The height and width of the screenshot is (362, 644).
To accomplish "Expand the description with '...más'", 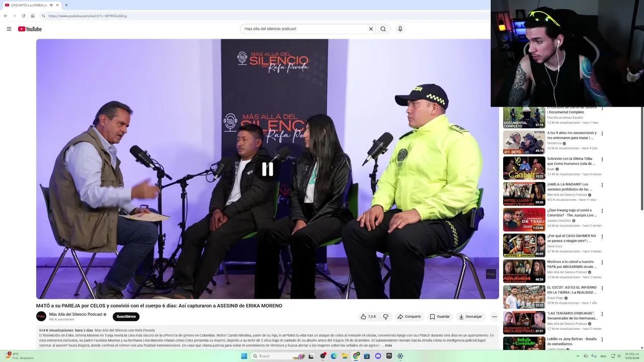I will pyautogui.click(x=387, y=345).
